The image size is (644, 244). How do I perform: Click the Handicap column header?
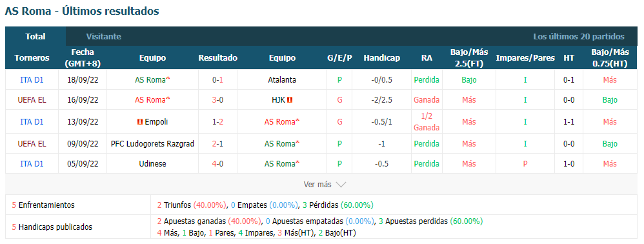click(x=381, y=58)
